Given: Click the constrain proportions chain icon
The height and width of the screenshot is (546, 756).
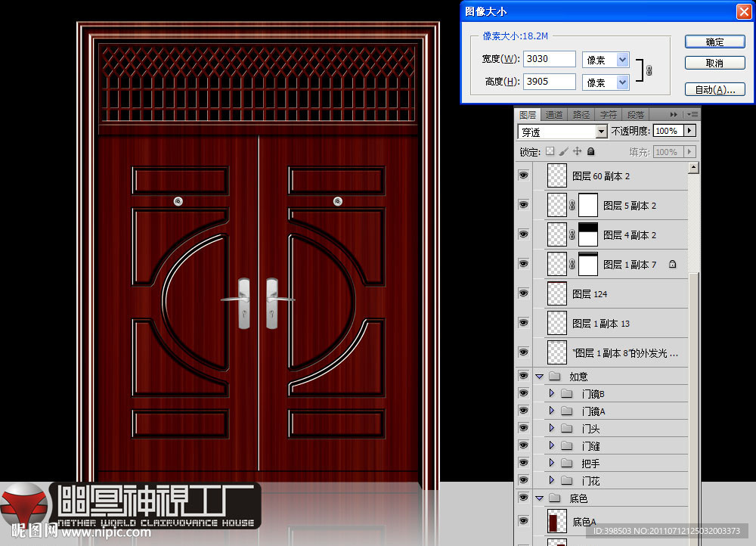Looking at the screenshot, I should [x=648, y=70].
